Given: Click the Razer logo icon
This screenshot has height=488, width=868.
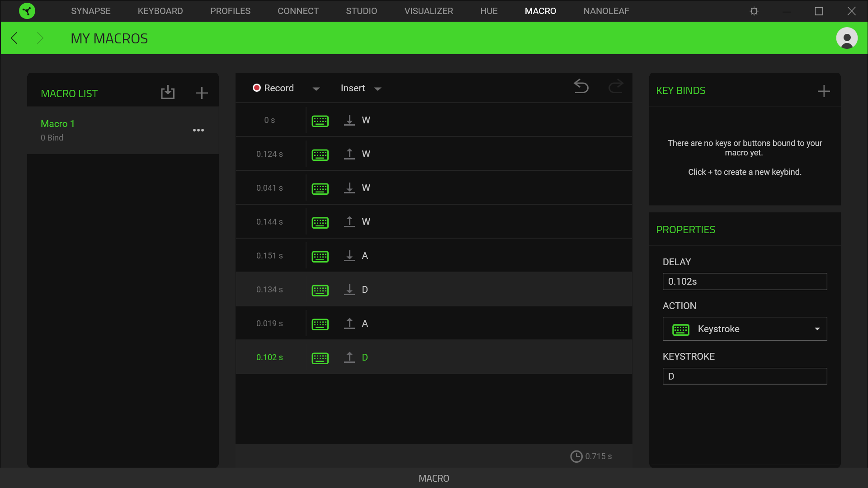Looking at the screenshot, I should click(27, 11).
